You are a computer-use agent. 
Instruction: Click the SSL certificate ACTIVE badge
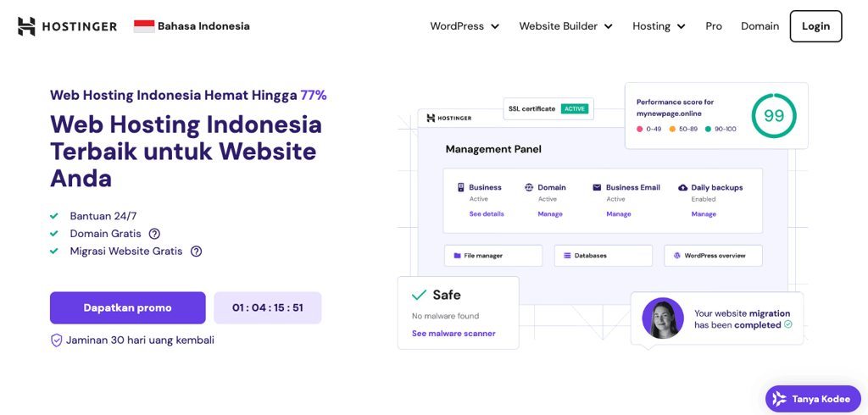[x=574, y=109]
